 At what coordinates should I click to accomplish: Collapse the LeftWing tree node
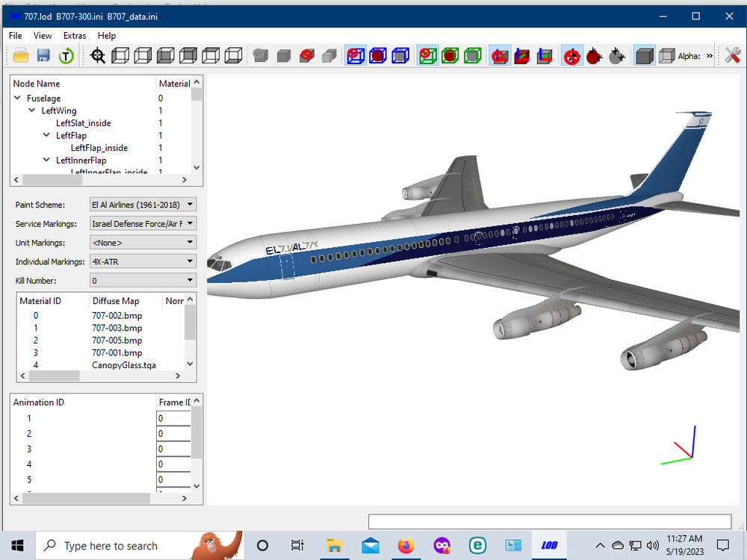pos(32,110)
